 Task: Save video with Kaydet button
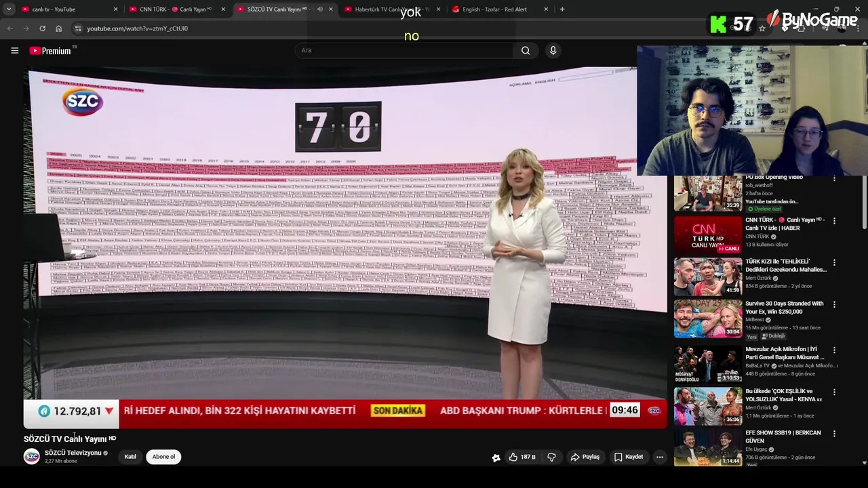tap(629, 457)
